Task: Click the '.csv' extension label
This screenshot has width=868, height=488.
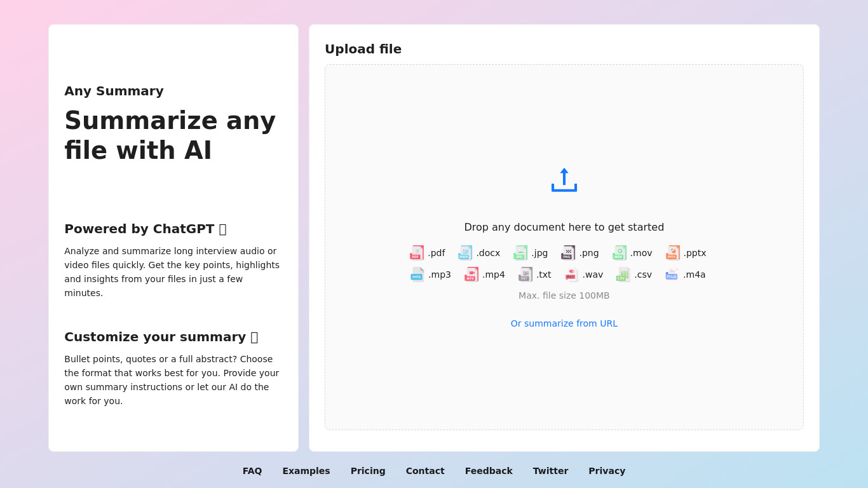Action: coord(643,274)
